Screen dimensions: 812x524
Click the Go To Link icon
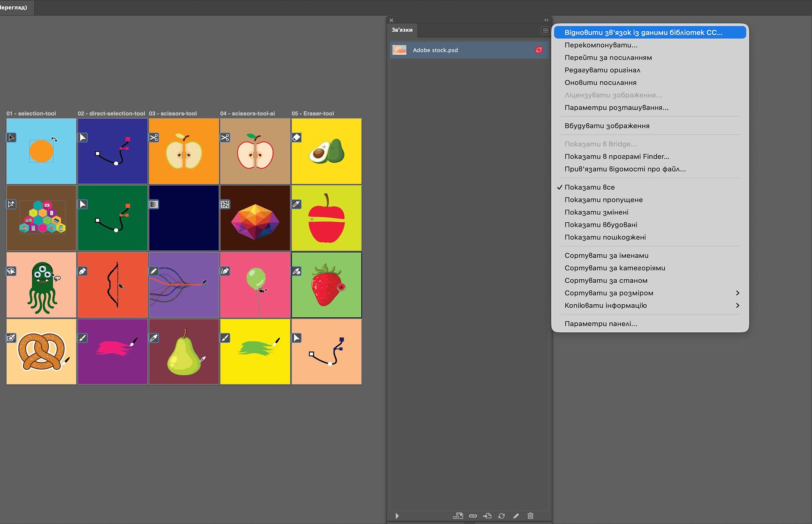tap(487, 516)
